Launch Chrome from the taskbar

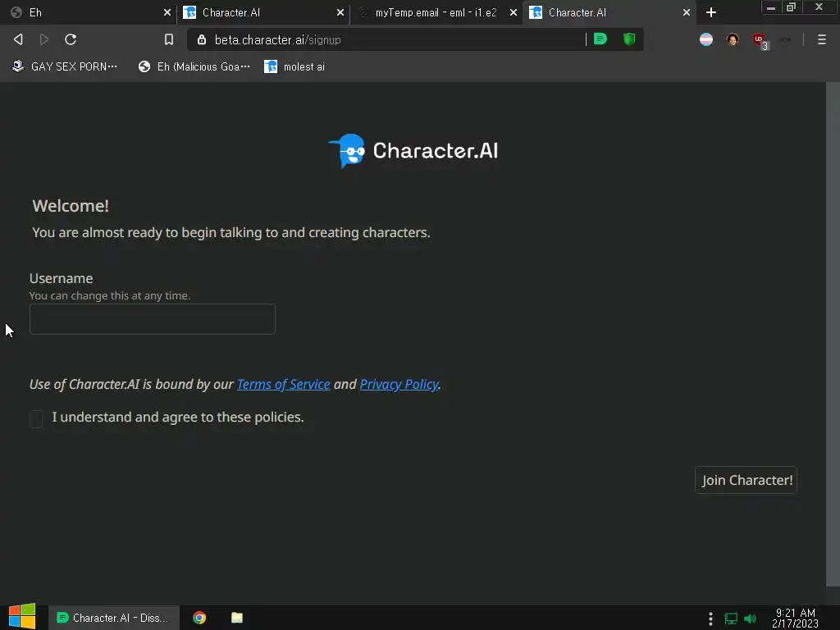[x=199, y=618]
